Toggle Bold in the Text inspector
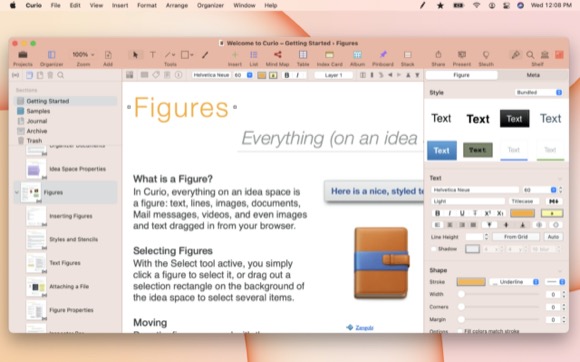The image size is (580, 362). 438,213
